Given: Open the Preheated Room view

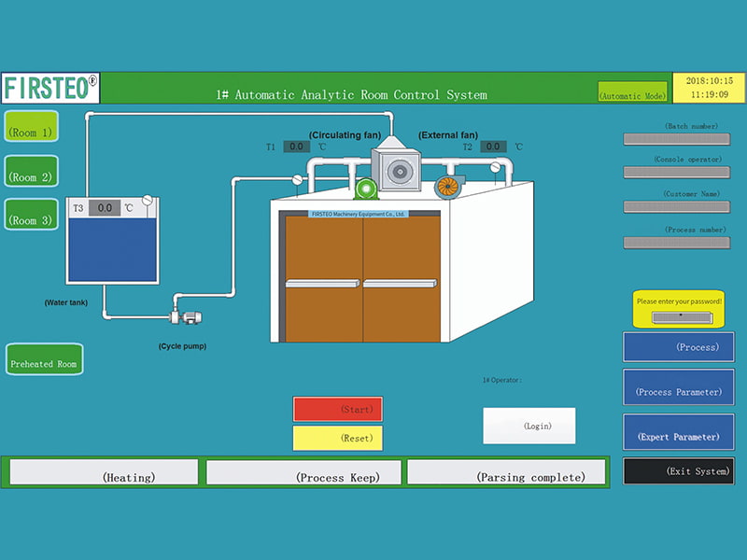Looking at the screenshot, I should [x=44, y=361].
